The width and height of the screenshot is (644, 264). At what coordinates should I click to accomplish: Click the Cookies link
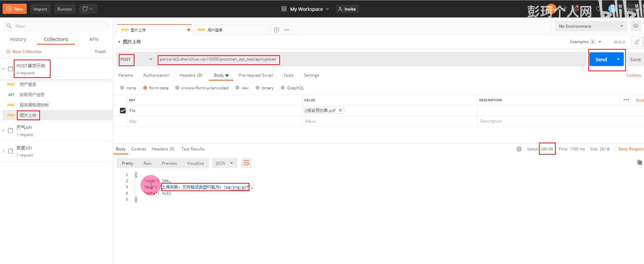coord(633,75)
